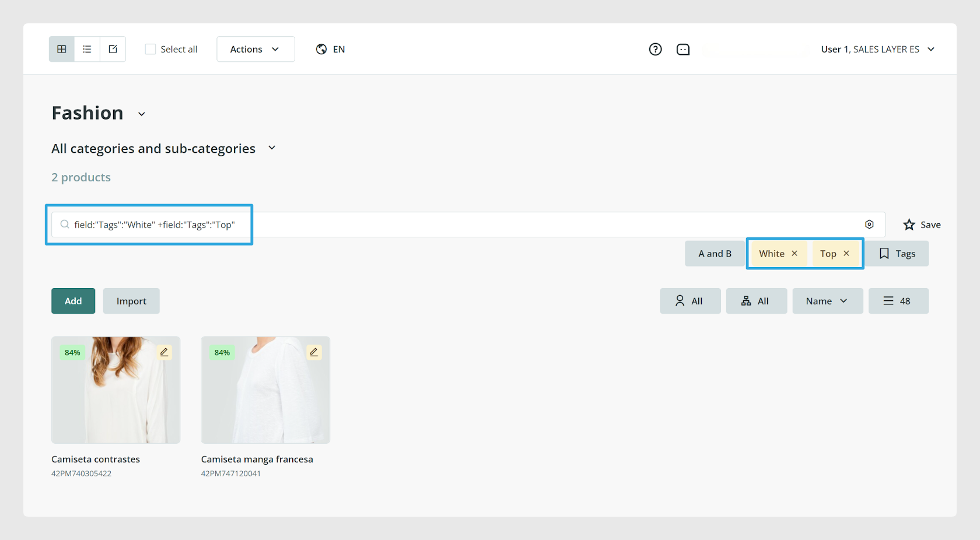Viewport: 980px width, 540px height.
Task: Toggle the A and B filter mode
Action: pos(715,254)
